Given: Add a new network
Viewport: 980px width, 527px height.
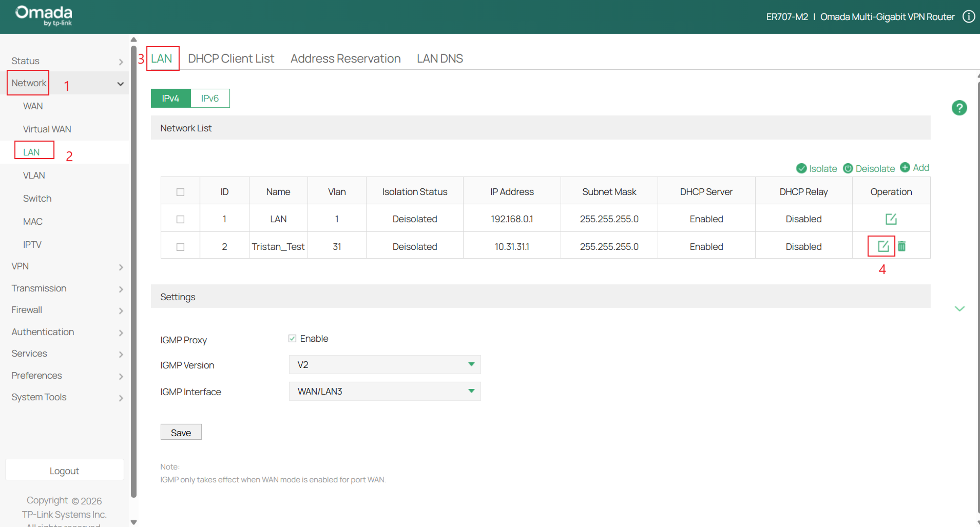Looking at the screenshot, I should pos(915,168).
